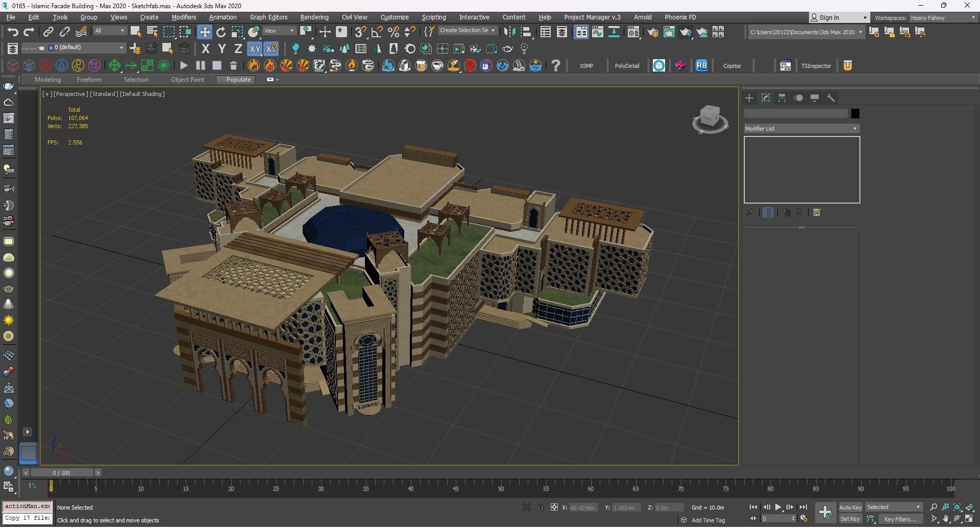Open the selection filter All dropdown

coord(109,31)
